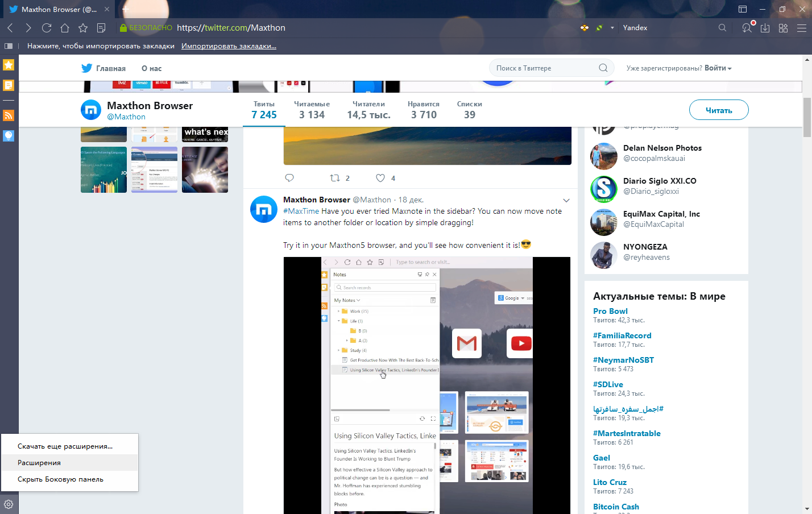Click the sidebar settings gear icon
The image size is (812, 514).
[9, 504]
